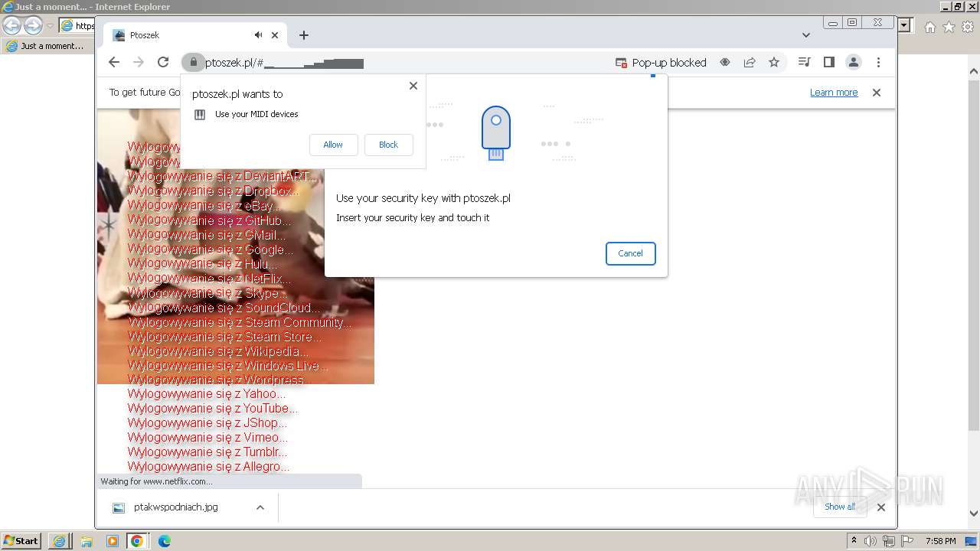Viewport: 980px width, 551px height.
Task: Click the lock icon beside ptoszek.pl
Action: pyautogui.click(x=193, y=63)
